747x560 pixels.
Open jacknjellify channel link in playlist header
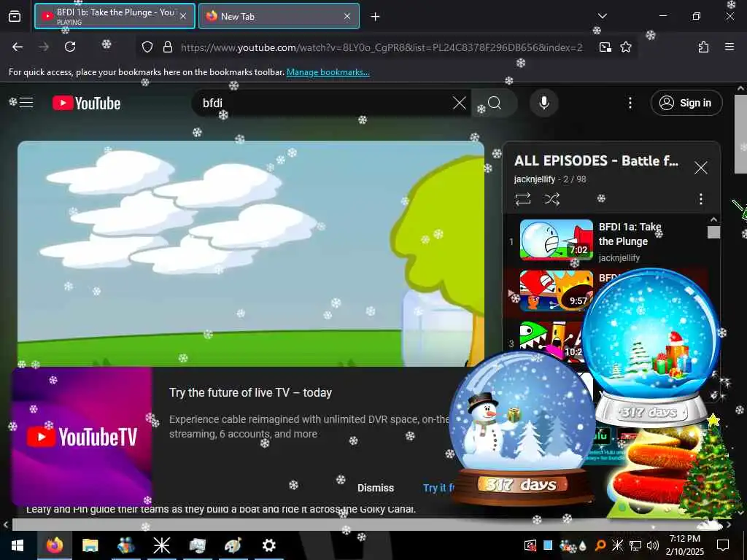pyautogui.click(x=534, y=179)
